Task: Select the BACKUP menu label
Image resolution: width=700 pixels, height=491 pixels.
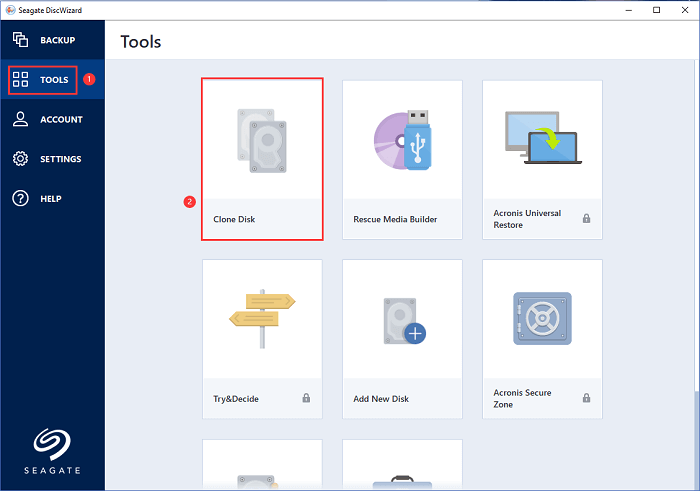Action: coord(59,41)
